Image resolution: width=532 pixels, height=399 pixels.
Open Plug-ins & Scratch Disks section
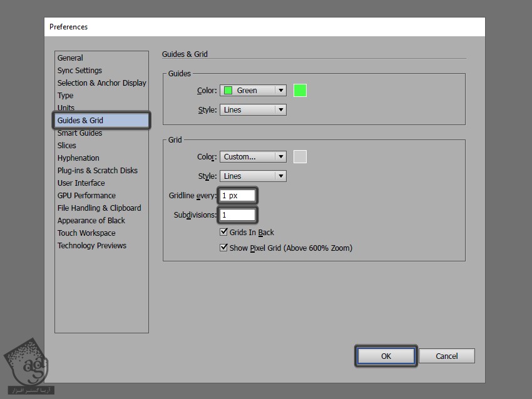(x=97, y=170)
